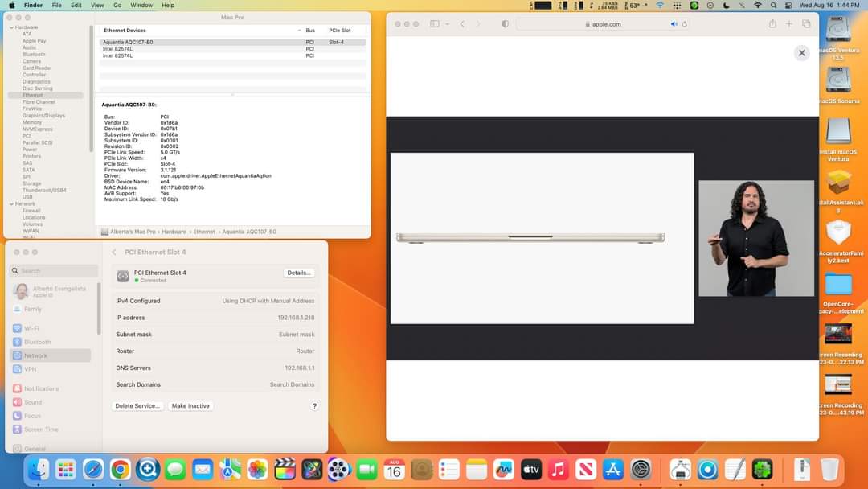Close the video overlay in Safari
This screenshot has height=489, width=868.
tap(801, 53)
